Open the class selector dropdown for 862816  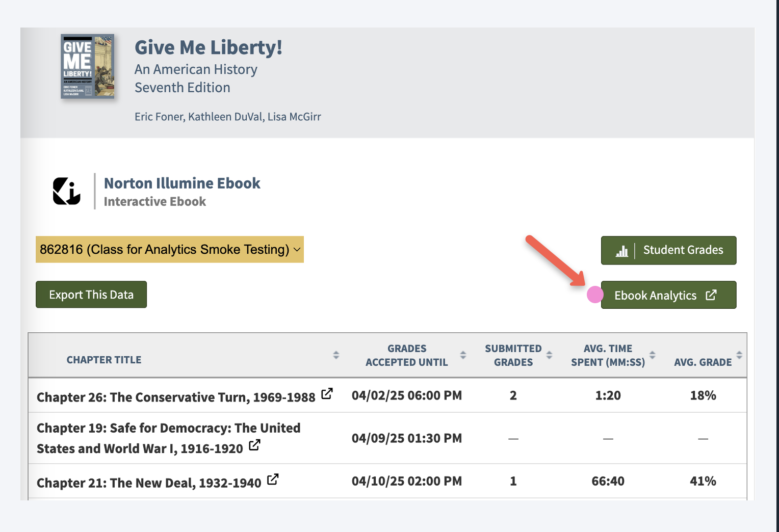pos(170,249)
